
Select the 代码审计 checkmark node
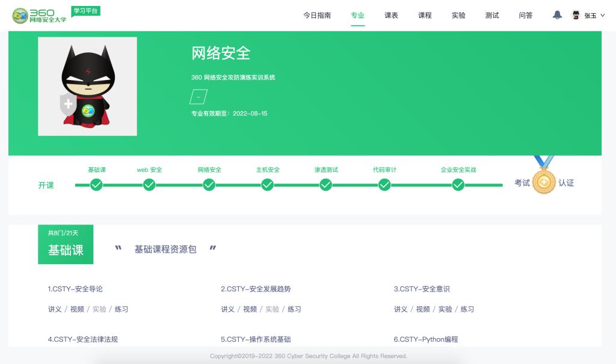coord(384,185)
